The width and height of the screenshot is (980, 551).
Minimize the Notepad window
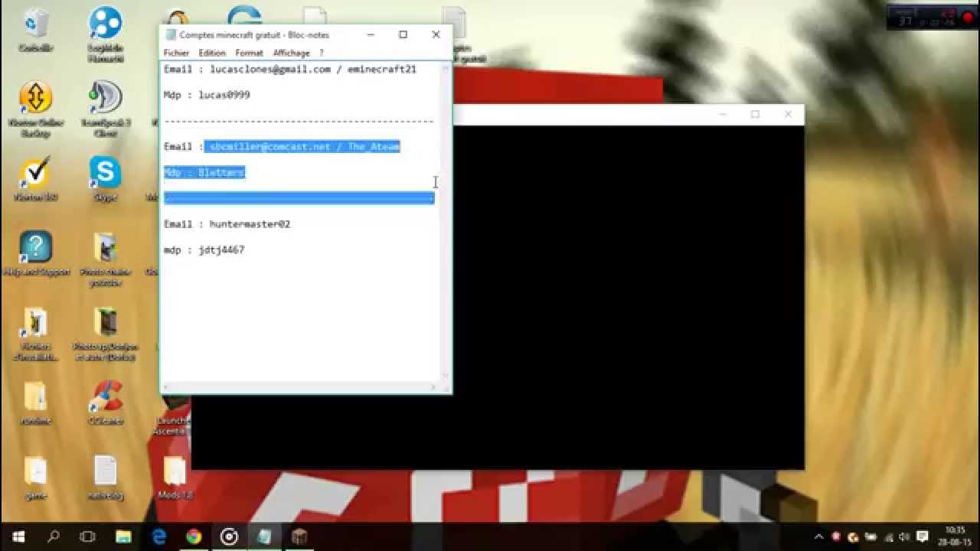[371, 34]
